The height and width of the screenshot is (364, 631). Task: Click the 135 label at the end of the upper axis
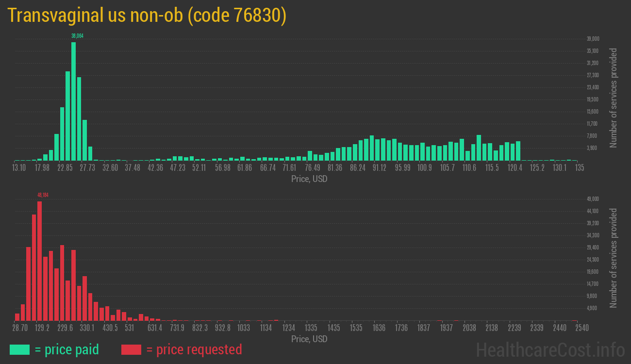pyautogui.click(x=579, y=167)
